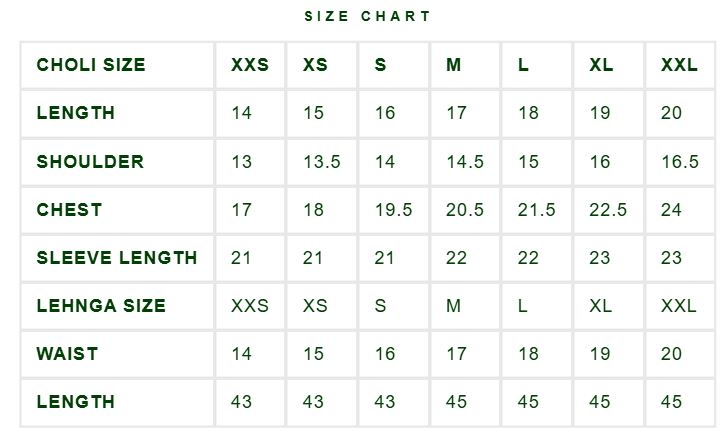
Task: Select shoulder value 14.5 for M
Action: tap(465, 162)
